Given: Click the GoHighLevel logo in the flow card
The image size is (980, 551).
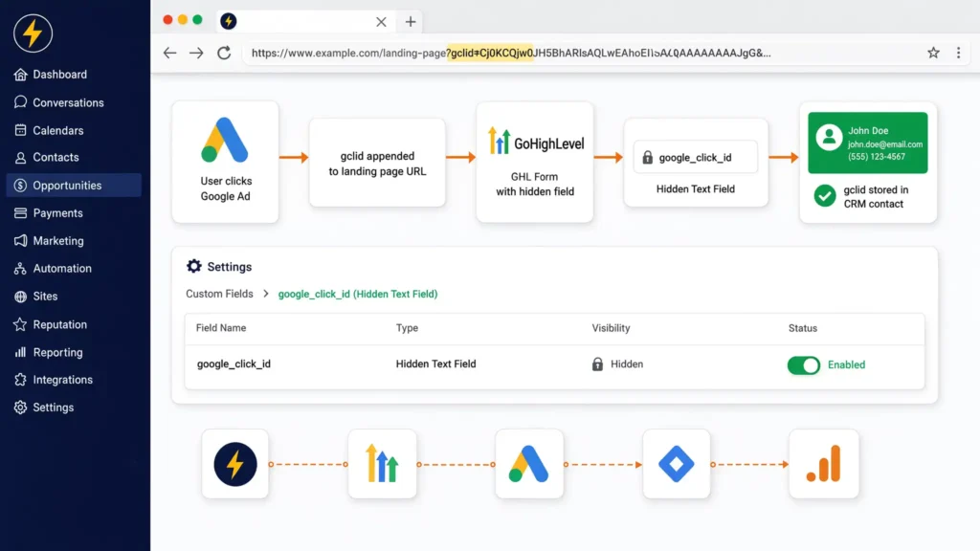Looking at the screenshot, I should tap(536, 142).
